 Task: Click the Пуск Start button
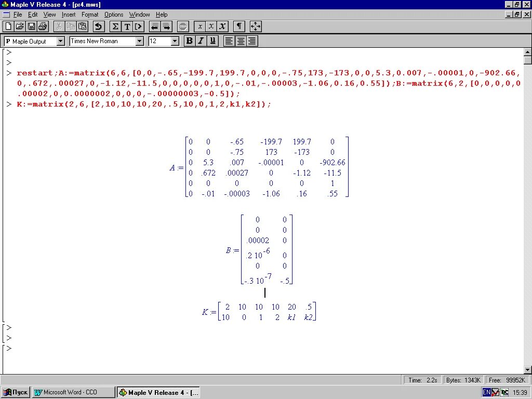(16, 392)
